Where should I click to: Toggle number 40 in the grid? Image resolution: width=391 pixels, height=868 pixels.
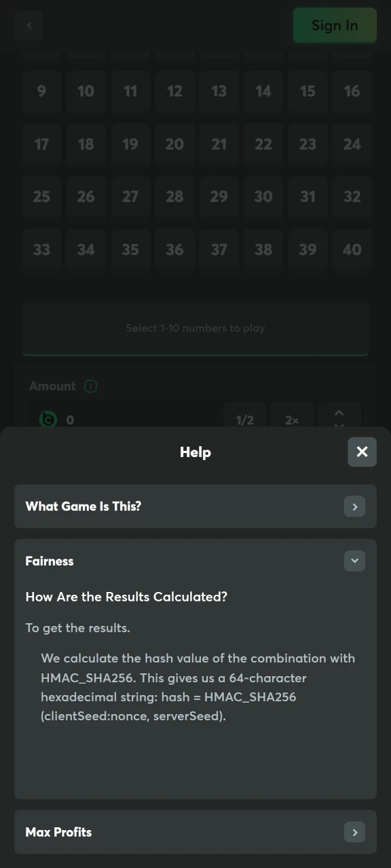(352, 250)
